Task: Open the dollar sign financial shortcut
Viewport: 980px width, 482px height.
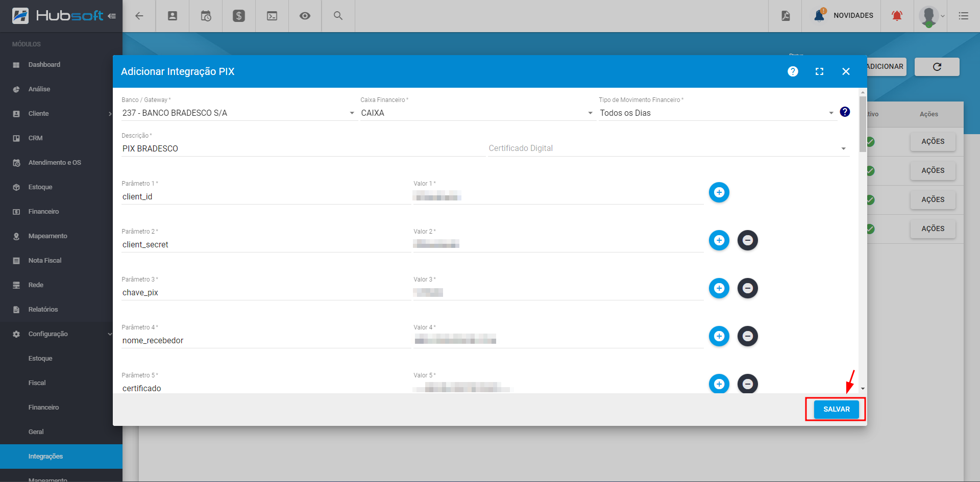Action: pyautogui.click(x=239, y=16)
